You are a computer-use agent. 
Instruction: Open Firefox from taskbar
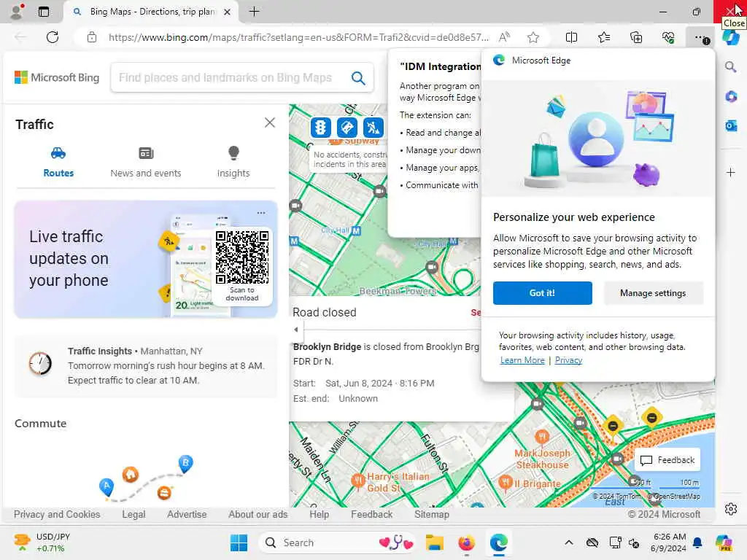[466, 542]
